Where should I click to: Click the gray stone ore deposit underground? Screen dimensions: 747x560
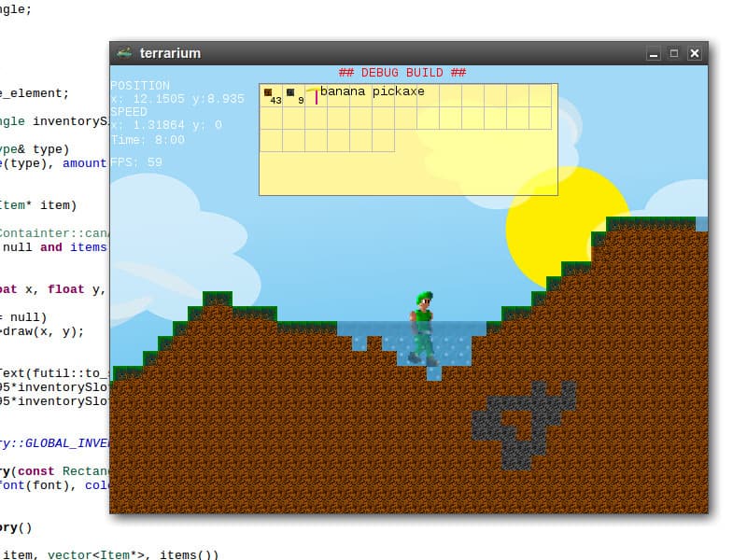(x=524, y=425)
